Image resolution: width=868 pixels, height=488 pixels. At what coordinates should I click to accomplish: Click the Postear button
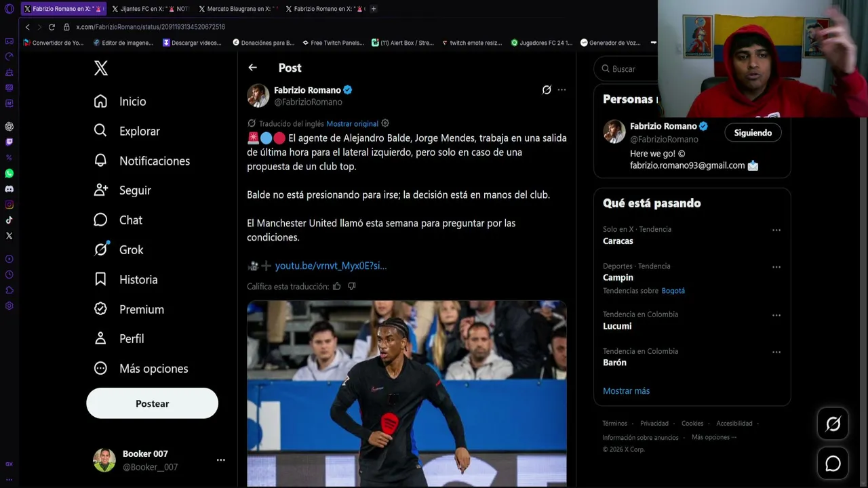(x=152, y=403)
